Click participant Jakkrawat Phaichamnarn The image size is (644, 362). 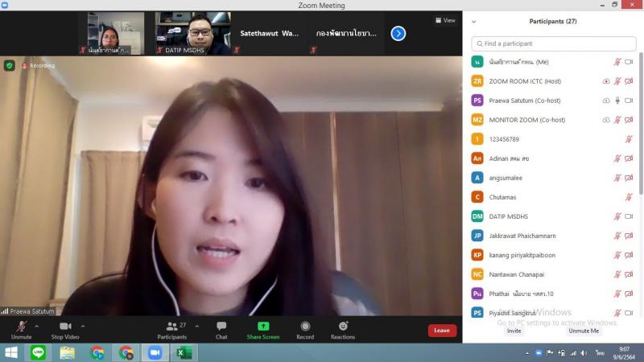coord(553,236)
